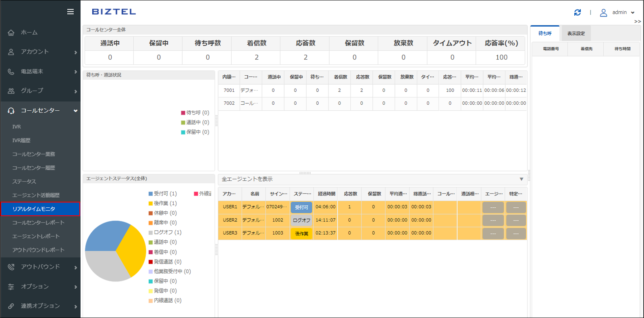Image resolution: width=644 pixels, height=318 pixels.
Task: Click the Home house icon in sidebar
Action: pos(11,33)
